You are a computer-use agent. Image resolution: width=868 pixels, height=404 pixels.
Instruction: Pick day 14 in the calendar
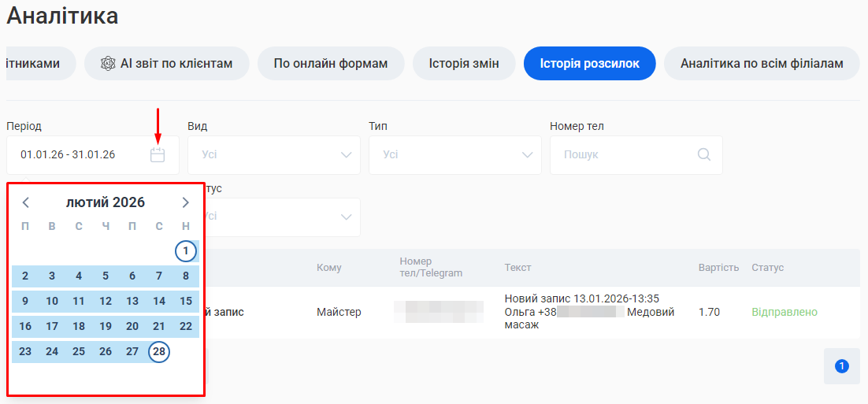[159, 301]
